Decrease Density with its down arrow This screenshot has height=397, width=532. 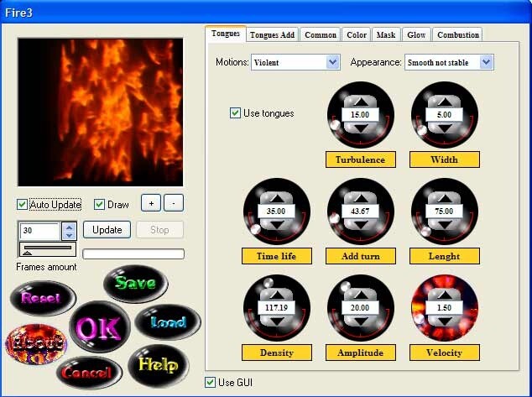(x=277, y=321)
